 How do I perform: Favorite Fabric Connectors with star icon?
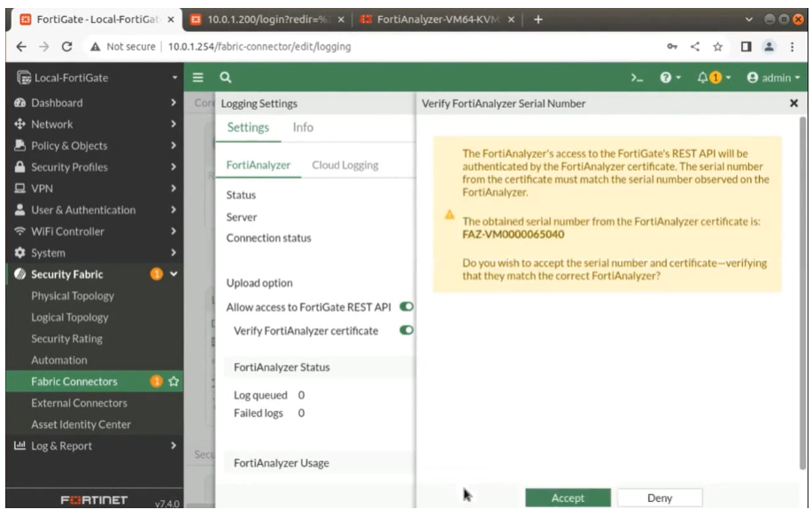coord(174,381)
